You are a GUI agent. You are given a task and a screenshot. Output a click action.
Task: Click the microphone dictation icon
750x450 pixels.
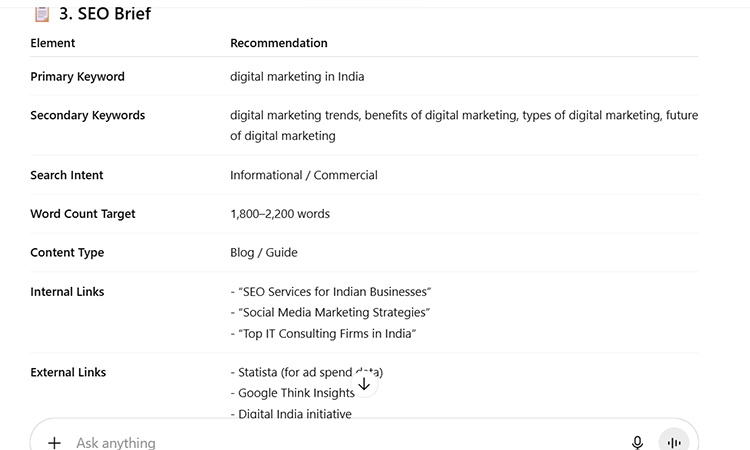click(637, 442)
